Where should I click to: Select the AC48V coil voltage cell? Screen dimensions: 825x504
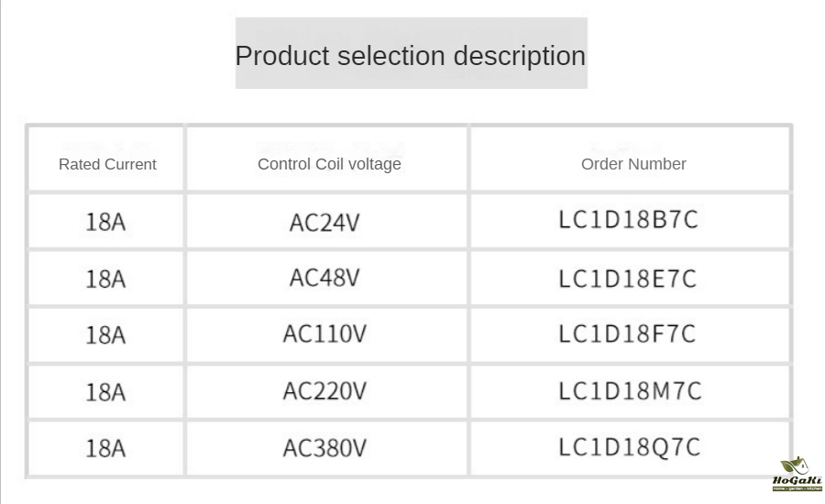point(324,279)
